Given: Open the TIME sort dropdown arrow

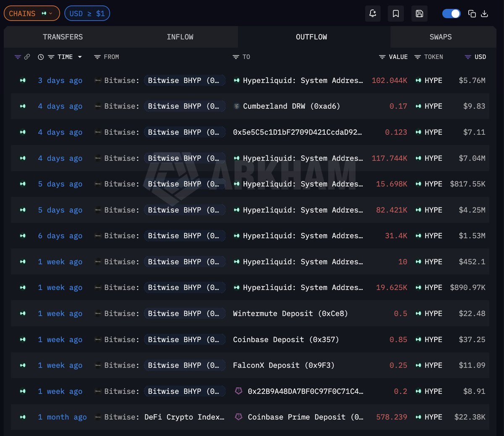Looking at the screenshot, I should coord(80,57).
